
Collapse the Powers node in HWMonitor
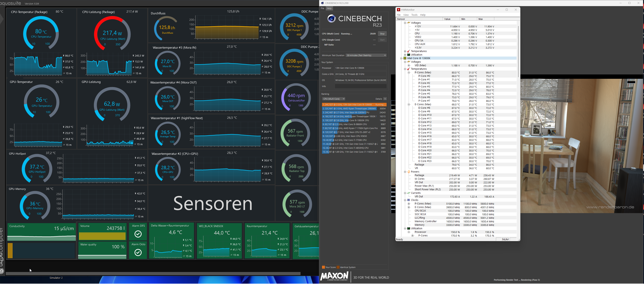tap(405, 172)
